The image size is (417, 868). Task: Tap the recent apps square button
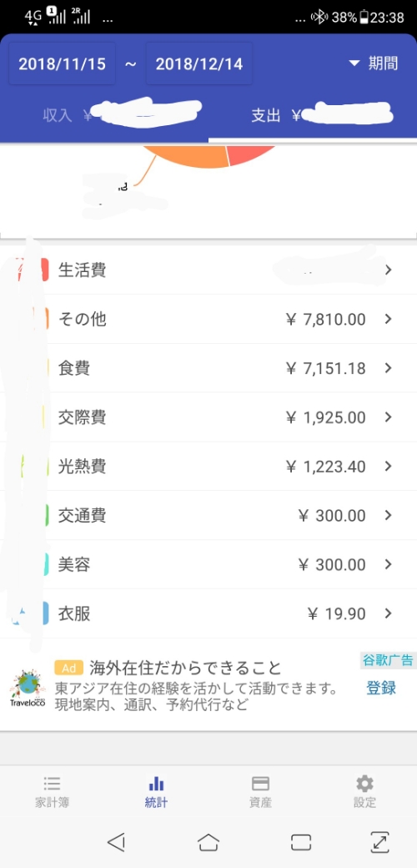301,842
